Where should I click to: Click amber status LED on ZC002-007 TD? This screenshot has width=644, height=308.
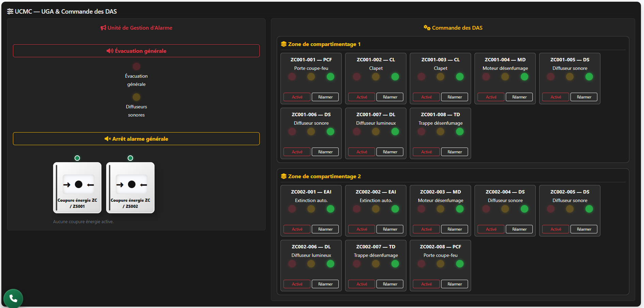[376, 264]
